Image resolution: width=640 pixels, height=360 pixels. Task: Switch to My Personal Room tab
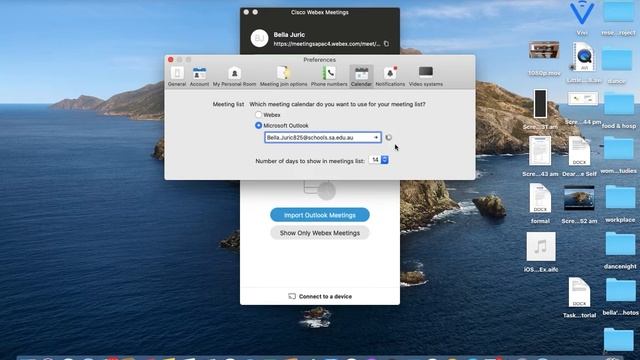click(x=234, y=77)
